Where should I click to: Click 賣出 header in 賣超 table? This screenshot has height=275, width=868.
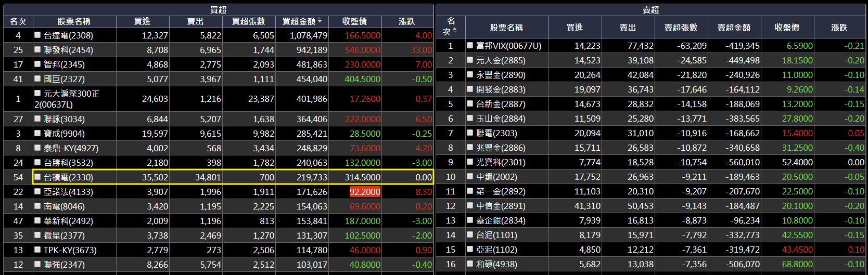point(628,28)
